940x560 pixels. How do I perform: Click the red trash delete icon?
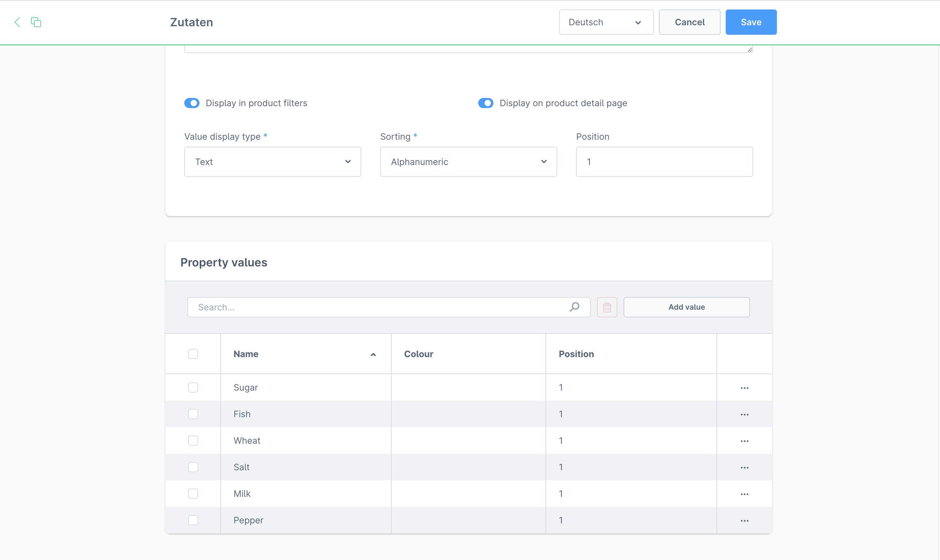pos(607,307)
